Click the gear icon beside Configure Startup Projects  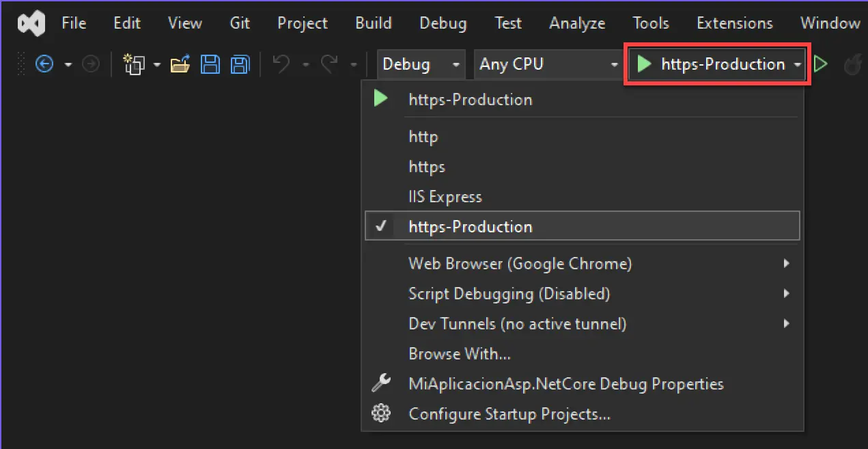point(380,413)
